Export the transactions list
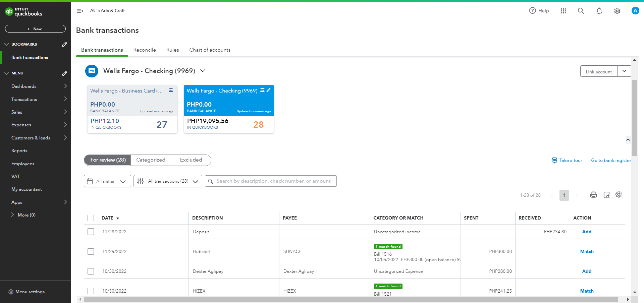The image size is (644, 303). click(x=606, y=195)
